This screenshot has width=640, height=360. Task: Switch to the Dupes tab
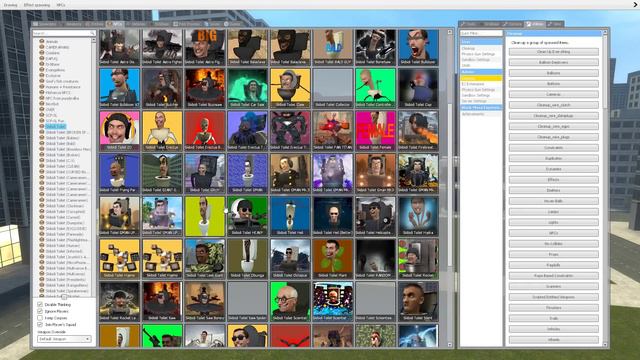pyautogui.click(x=212, y=24)
